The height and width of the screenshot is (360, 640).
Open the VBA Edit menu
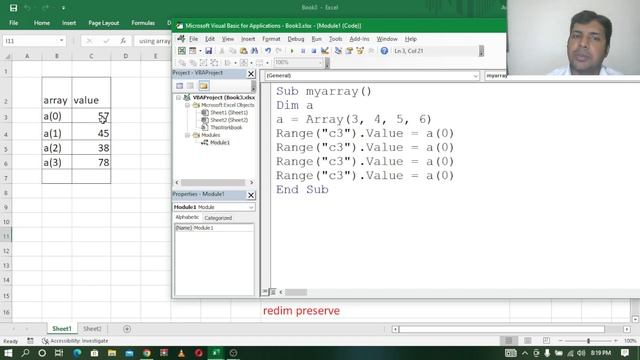tap(210, 39)
